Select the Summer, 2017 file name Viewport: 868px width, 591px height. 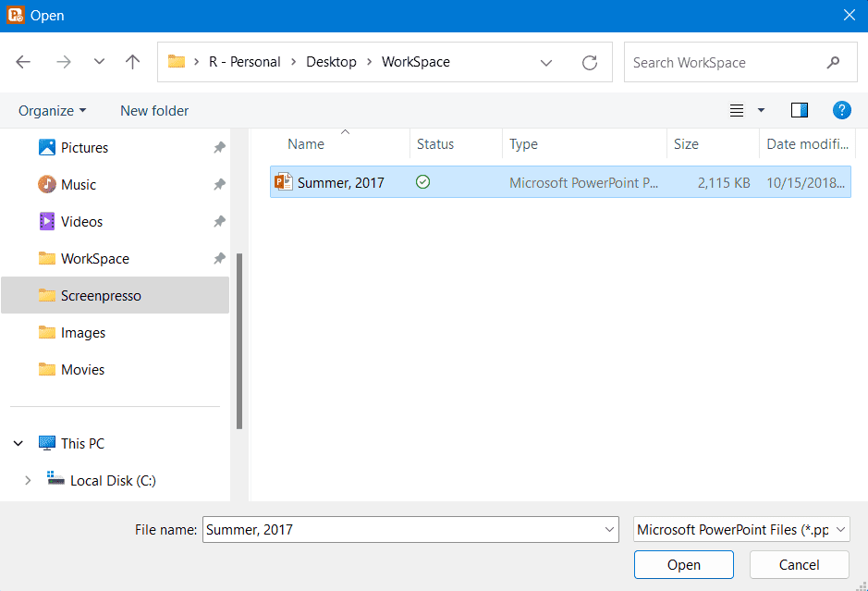(340, 183)
